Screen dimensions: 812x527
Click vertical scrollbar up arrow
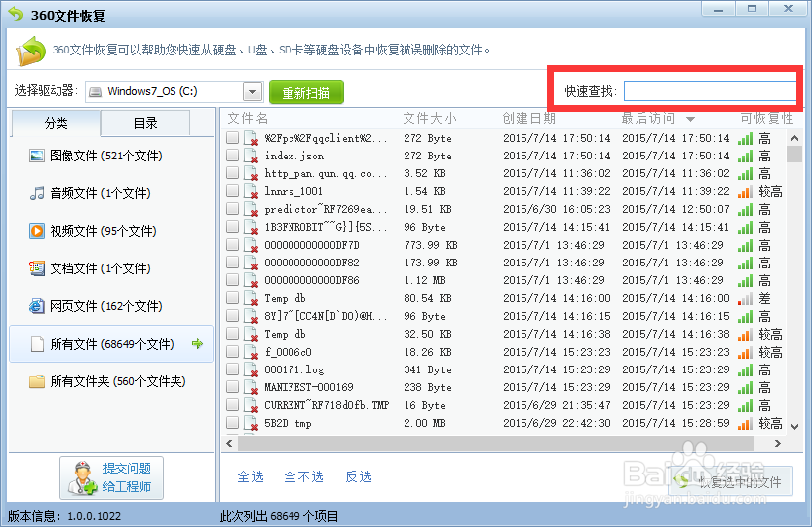tap(794, 138)
